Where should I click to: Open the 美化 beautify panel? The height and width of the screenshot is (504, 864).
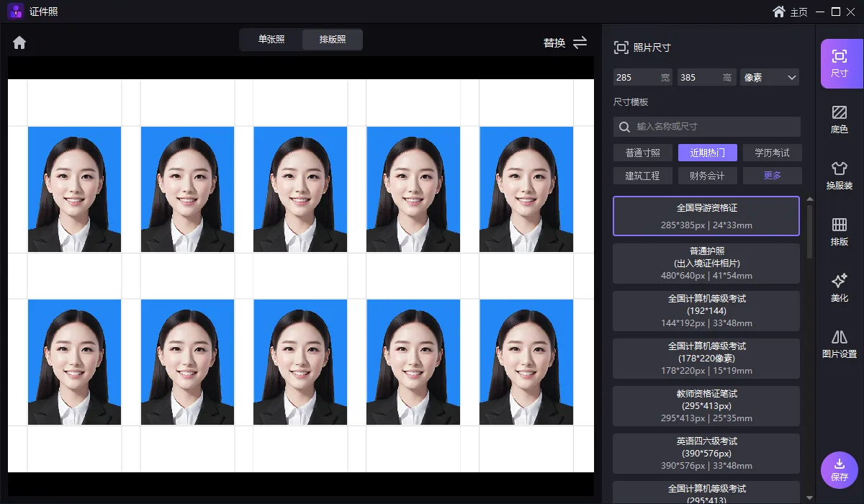coord(839,287)
